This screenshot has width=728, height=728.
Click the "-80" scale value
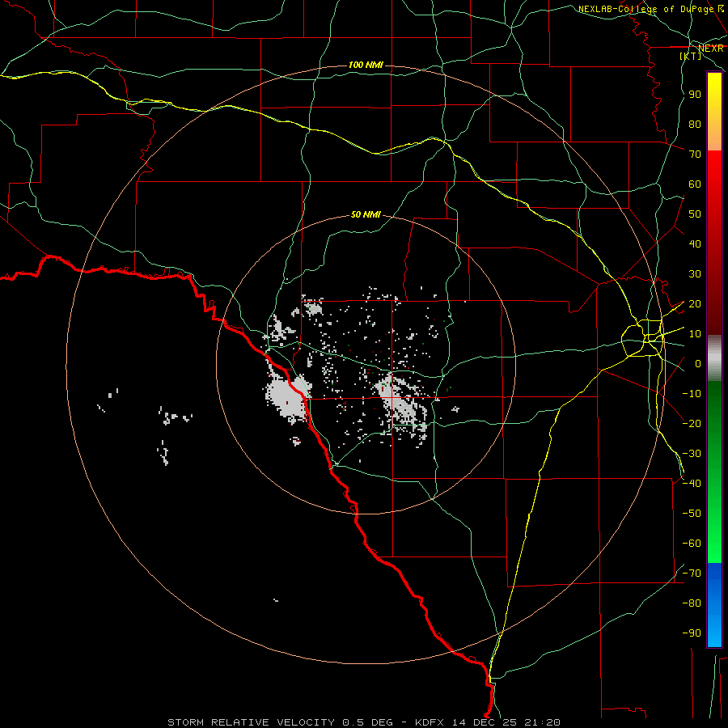point(692,603)
